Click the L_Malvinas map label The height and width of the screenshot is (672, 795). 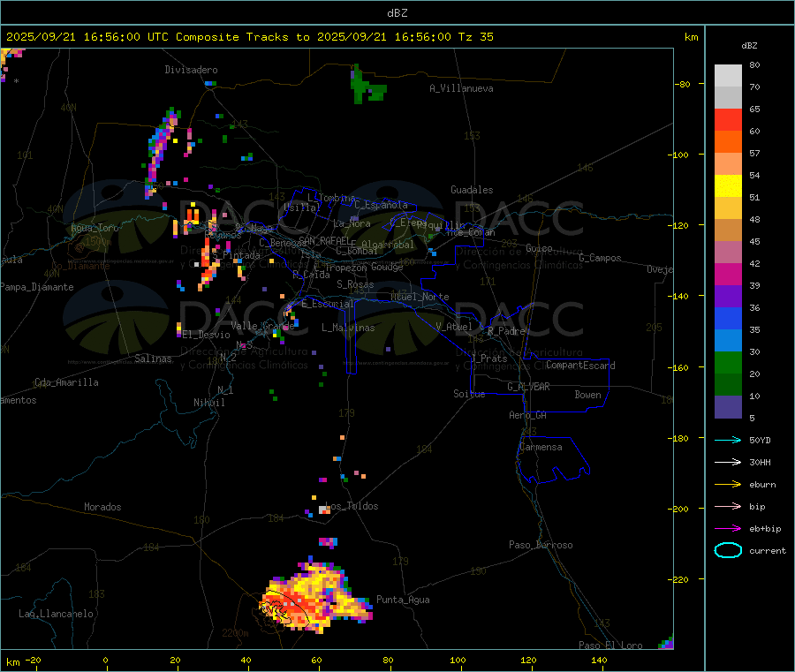(348, 328)
